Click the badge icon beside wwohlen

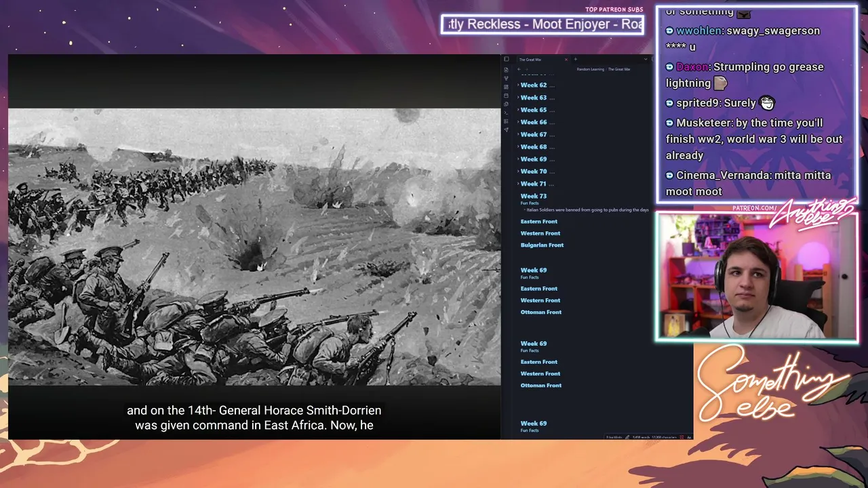pyautogui.click(x=669, y=31)
